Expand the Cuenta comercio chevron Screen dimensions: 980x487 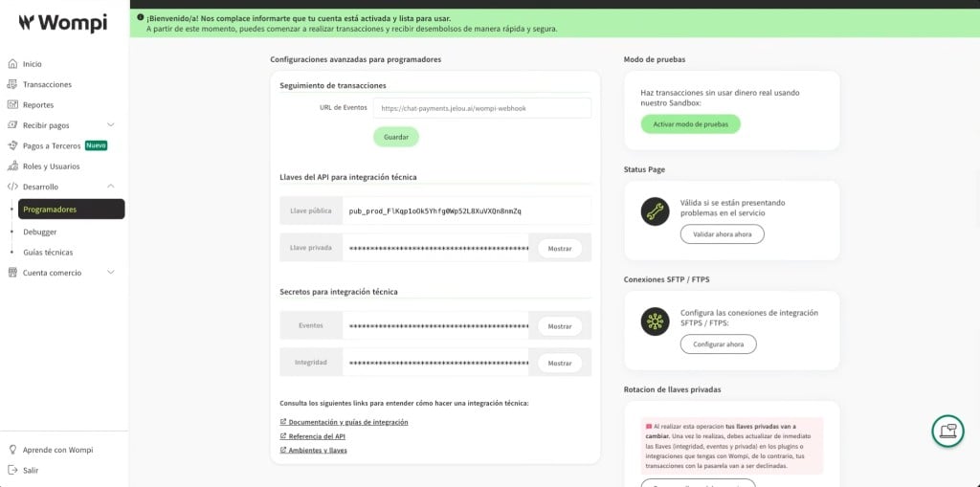pyautogui.click(x=111, y=273)
